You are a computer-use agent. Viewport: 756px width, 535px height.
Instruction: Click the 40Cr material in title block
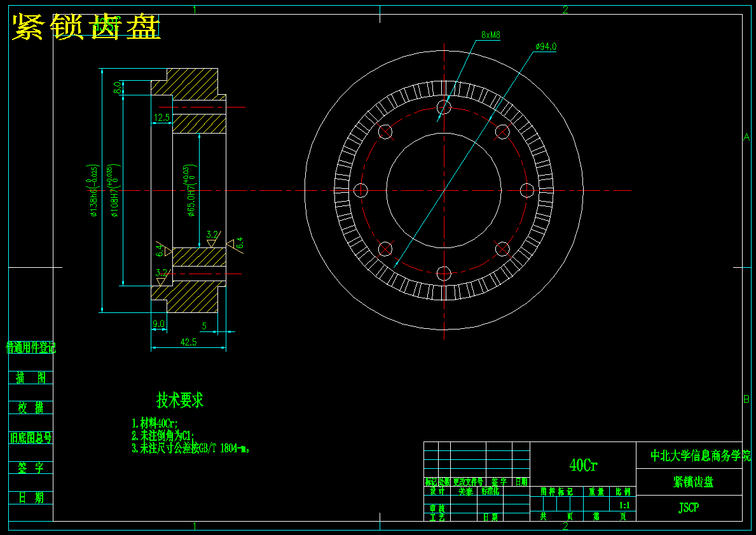pos(584,465)
